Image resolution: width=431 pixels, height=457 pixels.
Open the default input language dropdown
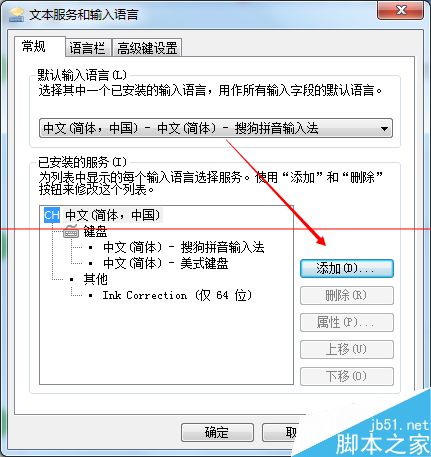coord(216,128)
